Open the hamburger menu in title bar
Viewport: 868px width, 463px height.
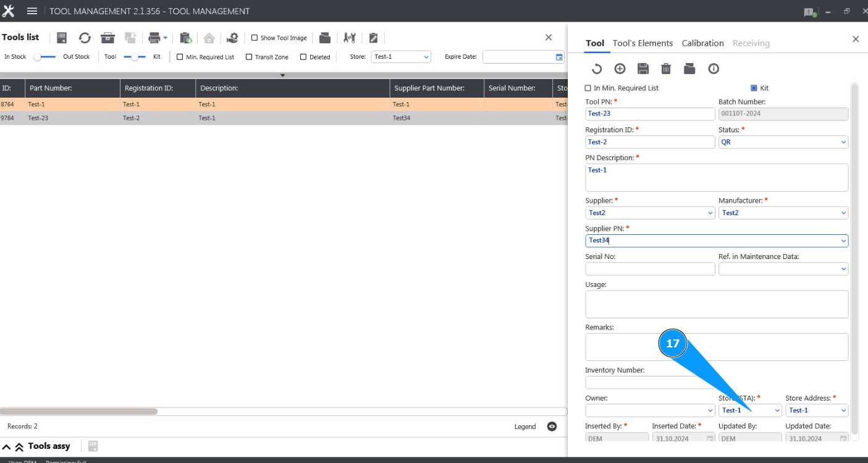point(32,11)
